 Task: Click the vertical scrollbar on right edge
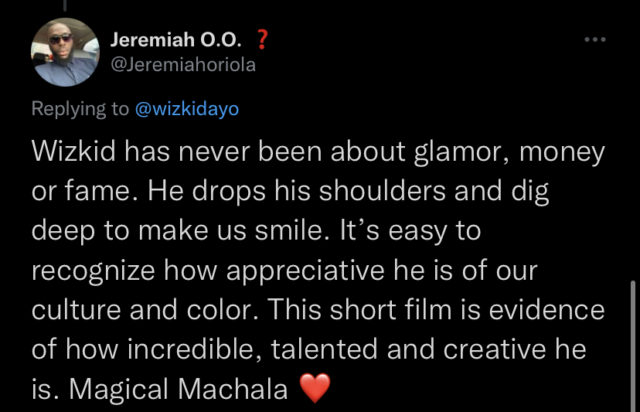[x=633, y=346]
